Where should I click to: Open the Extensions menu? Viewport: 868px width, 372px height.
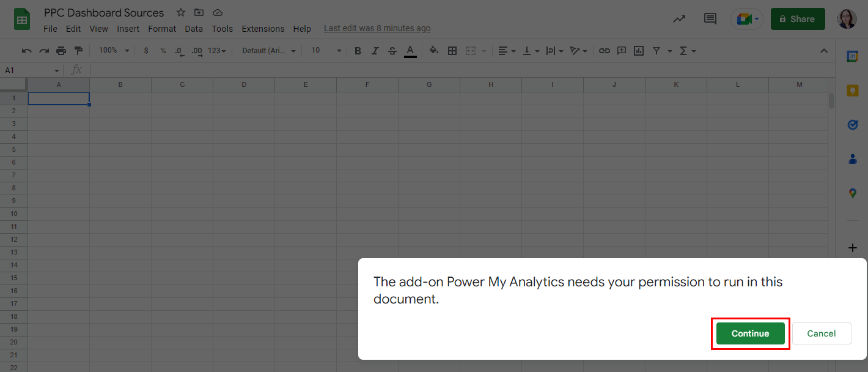[263, 29]
